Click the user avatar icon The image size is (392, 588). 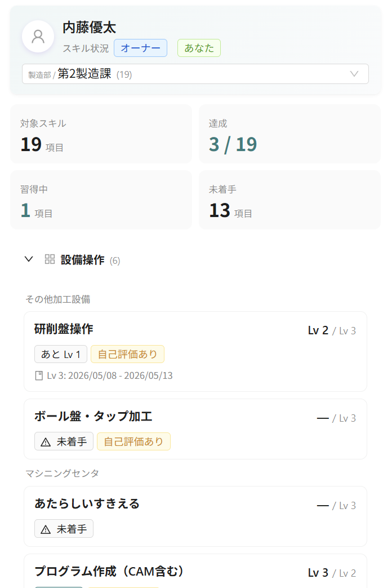[38, 37]
